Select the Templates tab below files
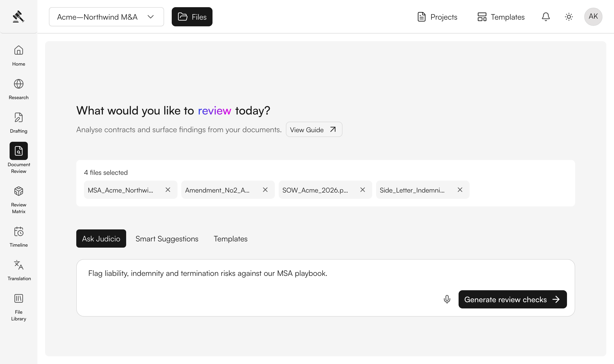 (x=230, y=239)
